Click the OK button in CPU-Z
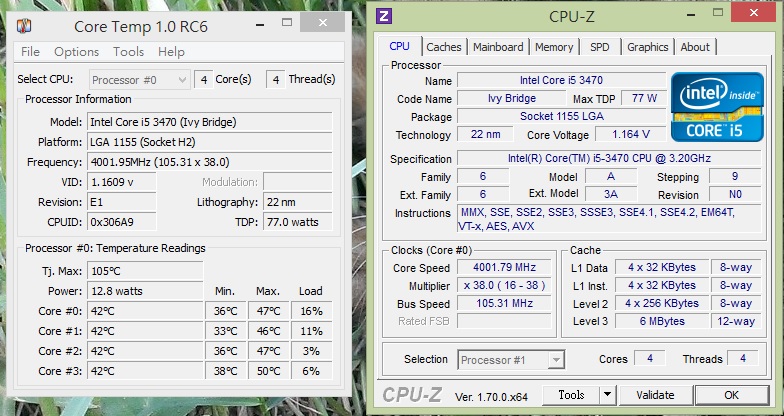This screenshot has width=784, height=416. click(732, 394)
